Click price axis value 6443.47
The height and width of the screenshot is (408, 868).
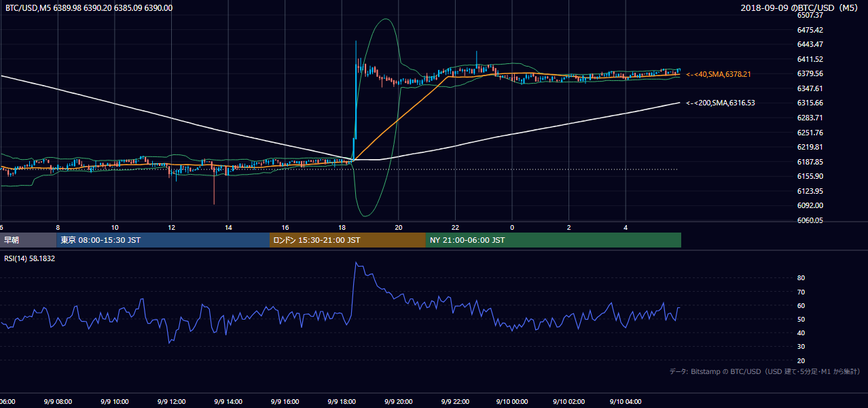coord(810,44)
